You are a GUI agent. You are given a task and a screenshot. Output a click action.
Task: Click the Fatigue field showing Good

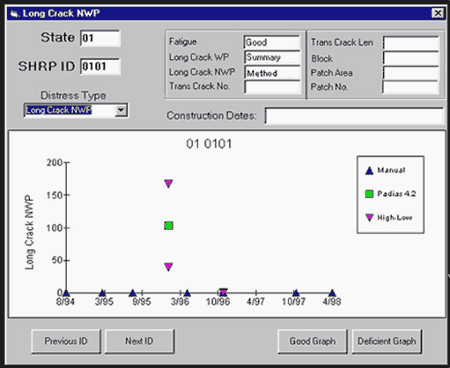pyautogui.click(x=272, y=42)
